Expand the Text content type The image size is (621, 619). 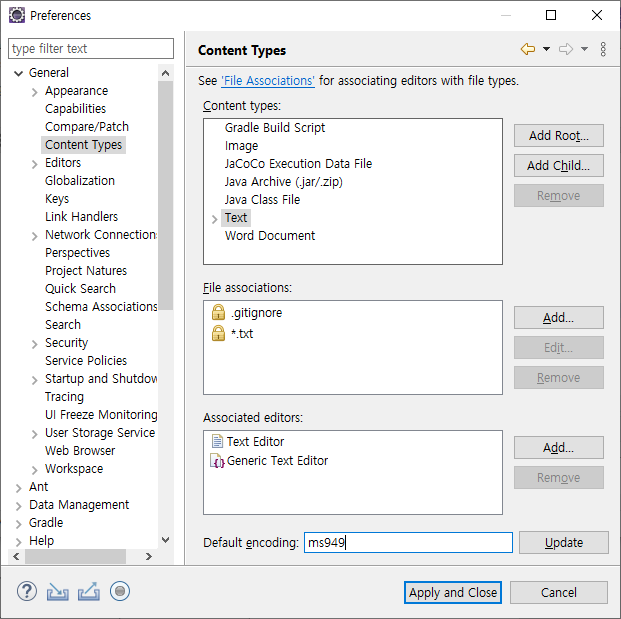214,219
